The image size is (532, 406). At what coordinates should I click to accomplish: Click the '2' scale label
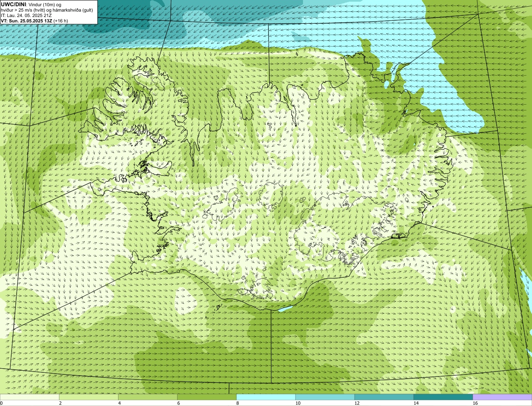coord(60,403)
